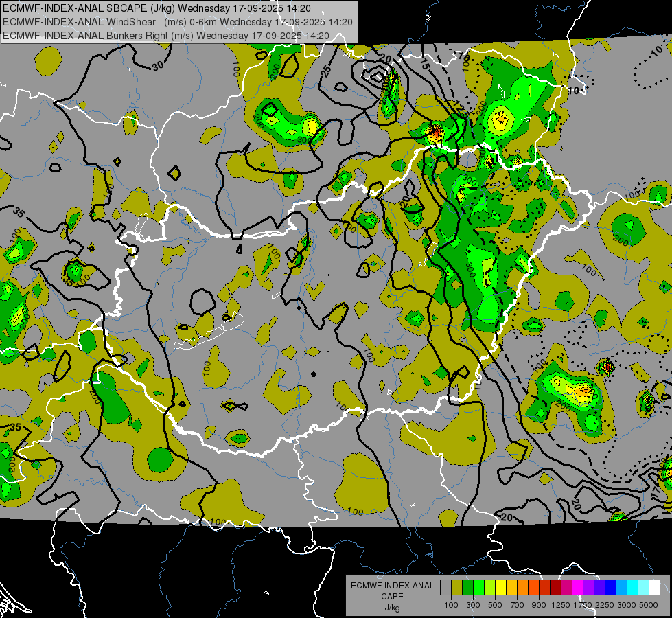Viewport: 672px width, 618px height.
Task: Click the contour label 25 on map
Action: (326, 71)
